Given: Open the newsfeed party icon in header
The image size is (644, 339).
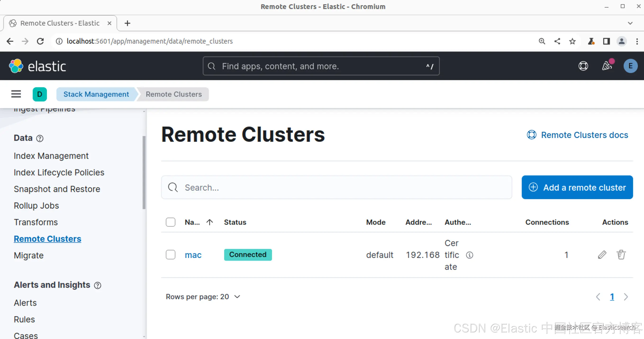Looking at the screenshot, I should (x=607, y=66).
